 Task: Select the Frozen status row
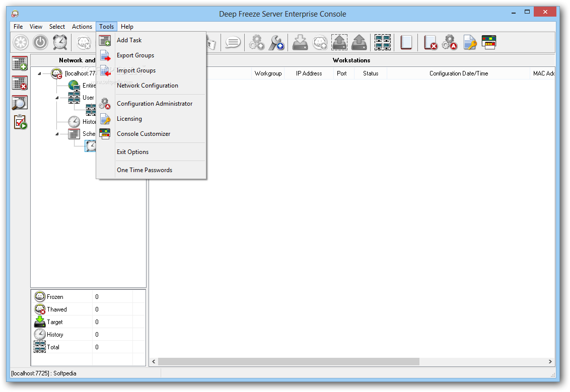pos(88,297)
